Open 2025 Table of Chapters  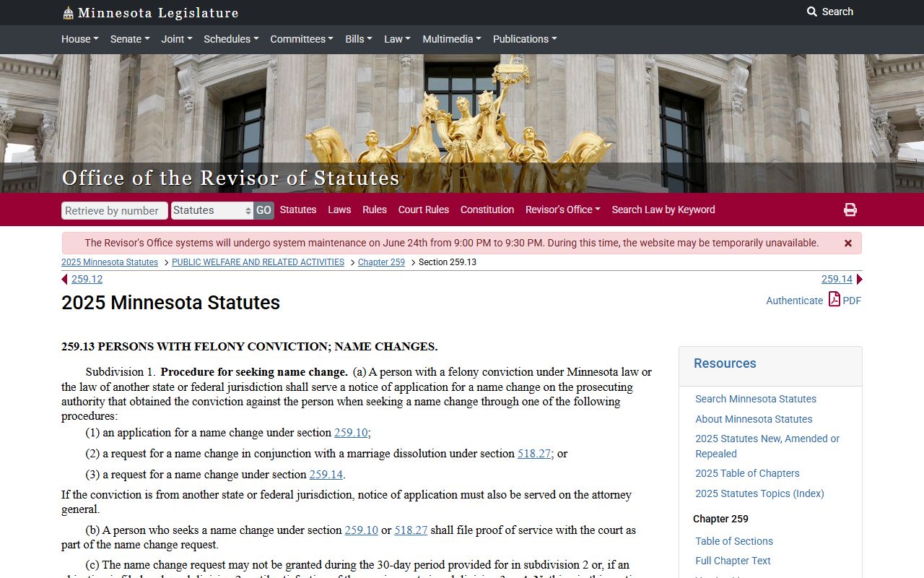click(747, 473)
